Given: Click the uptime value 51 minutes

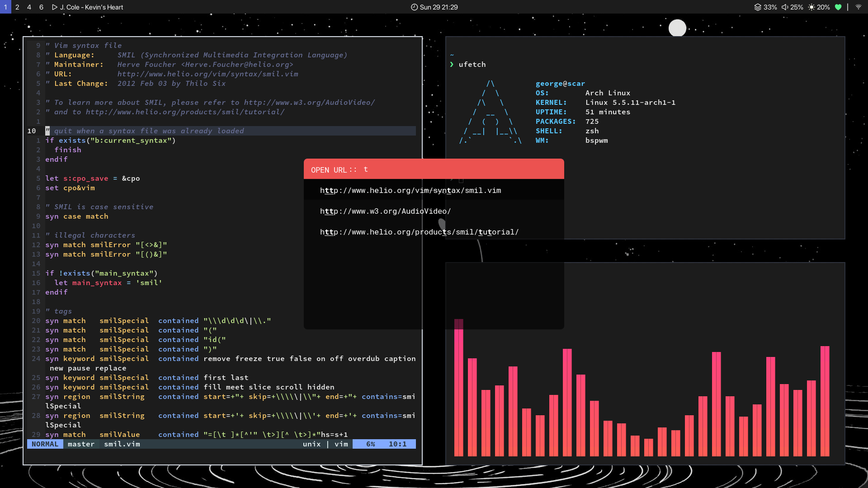Looking at the screenshot, I should (x=608, y=112).
